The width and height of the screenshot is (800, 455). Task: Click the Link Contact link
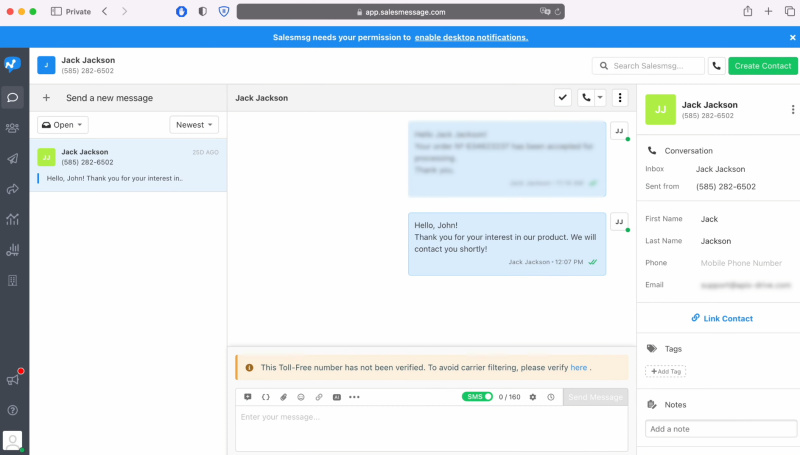722,318
